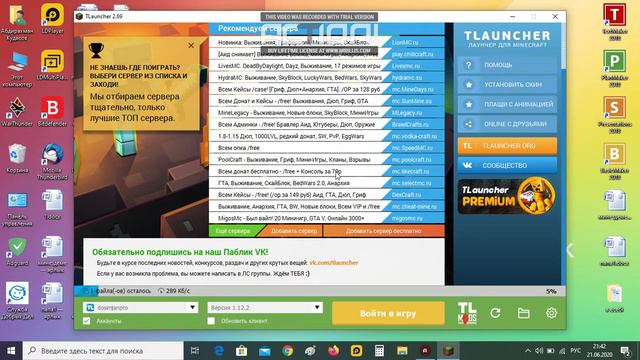Viewport: 640px width, 360px height.
Task: Select Bitdefender desktop shortcut
Action: (x=52, y=112)
